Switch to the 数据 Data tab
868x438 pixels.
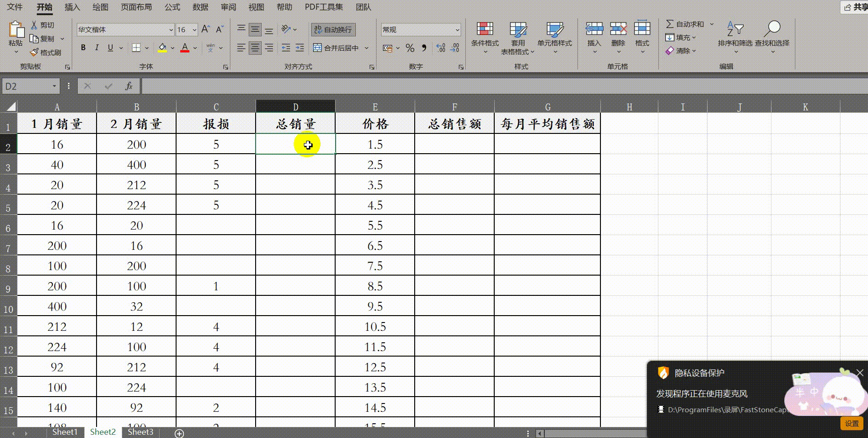point(200,7)
